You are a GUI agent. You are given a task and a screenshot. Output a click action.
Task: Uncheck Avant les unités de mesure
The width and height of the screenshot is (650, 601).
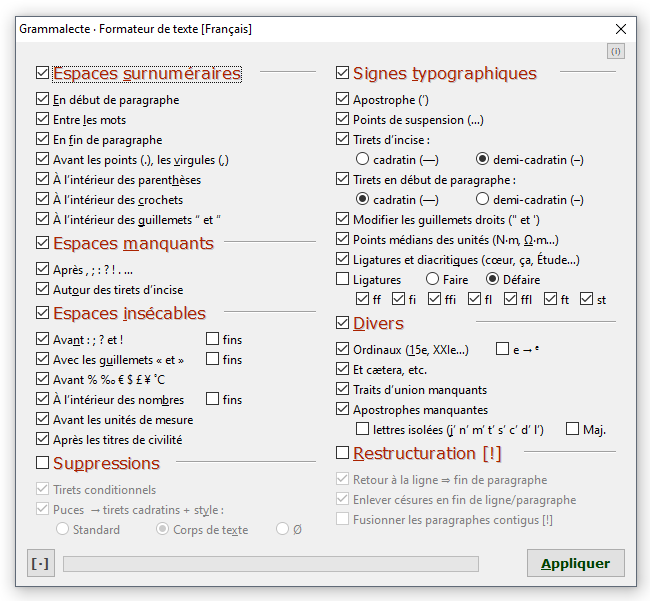click(x=42, y=419)
